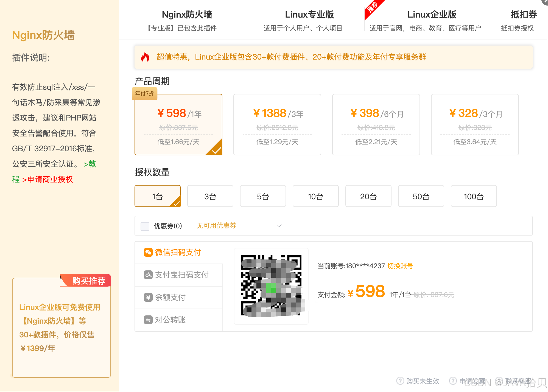Image resolution: width=548 pixels, height=392 pixels.
Task: Select 5台 license quantity
Action: coord(263,196)
